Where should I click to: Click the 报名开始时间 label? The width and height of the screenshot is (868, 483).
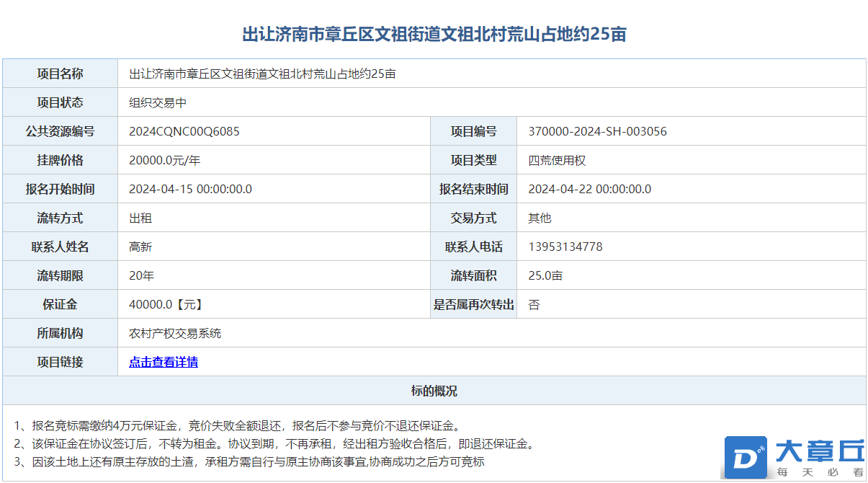click(x=60, y=189)
